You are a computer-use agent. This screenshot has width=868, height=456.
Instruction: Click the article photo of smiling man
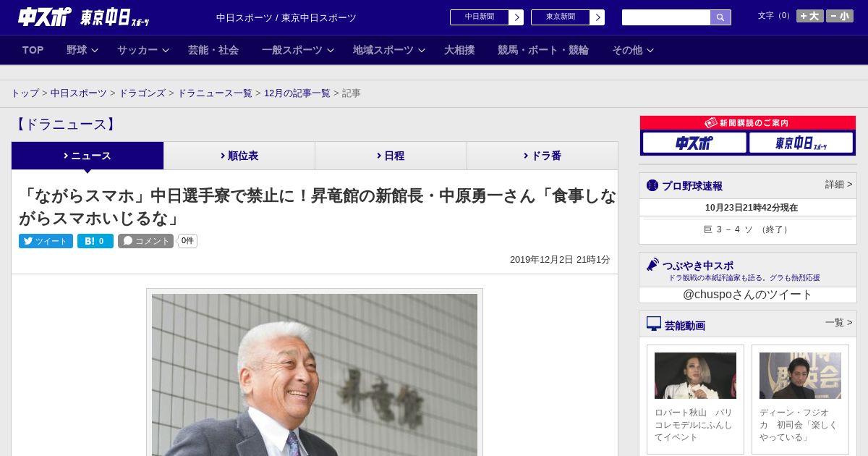[x=315, y=374]
